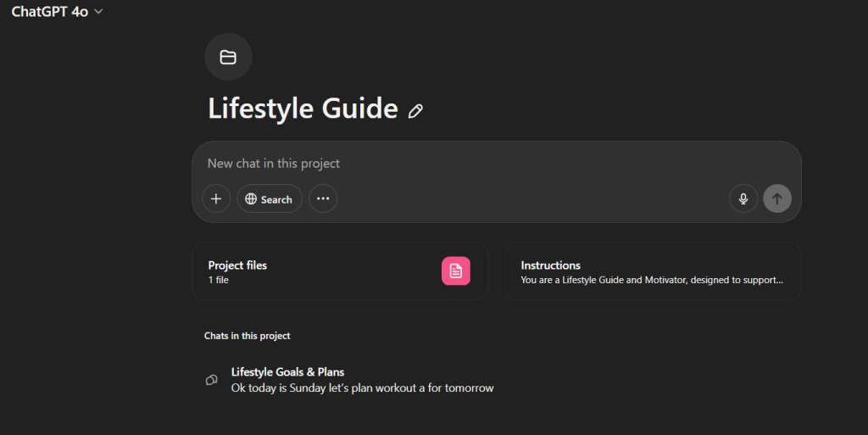
Task: Click the plus attach button
Action: pyautogui.click(x=216, y=198)
